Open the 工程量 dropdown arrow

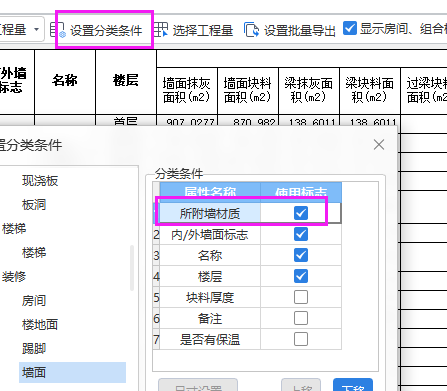click(36, 29)
